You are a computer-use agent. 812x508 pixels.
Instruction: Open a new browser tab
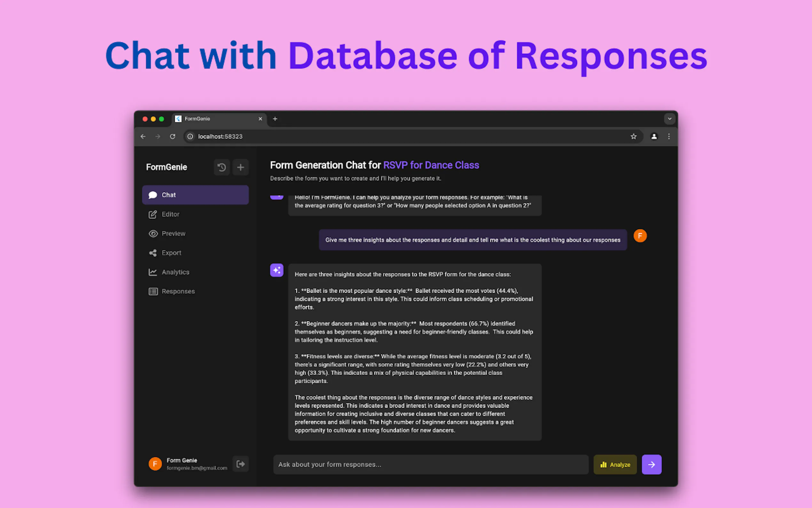pos(275,119)
